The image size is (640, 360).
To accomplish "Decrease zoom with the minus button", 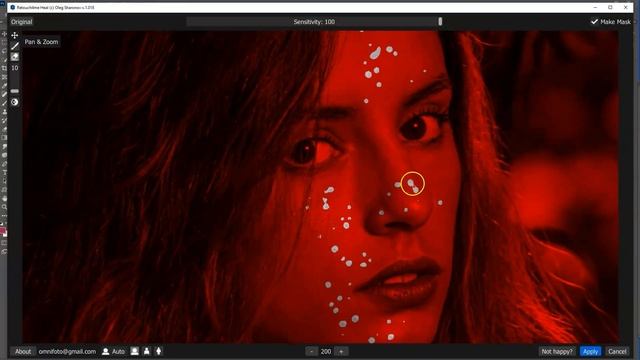I will 311,351.
